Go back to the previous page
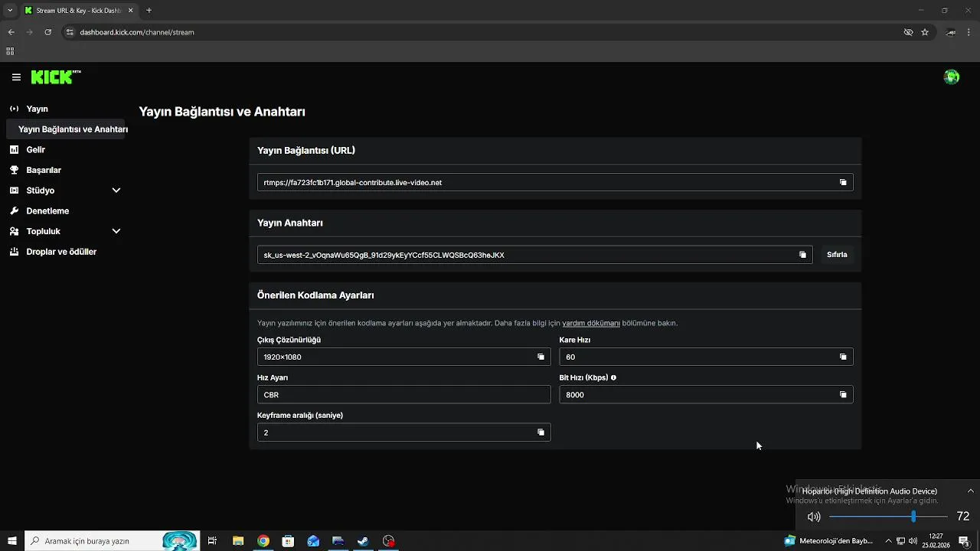Screen dimensions: 980x551 (x=11, y=32)
